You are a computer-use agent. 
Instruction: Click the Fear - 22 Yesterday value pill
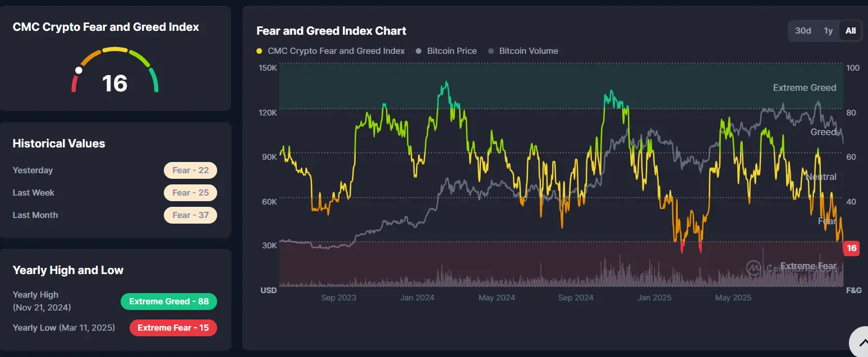tap(190, 170)
